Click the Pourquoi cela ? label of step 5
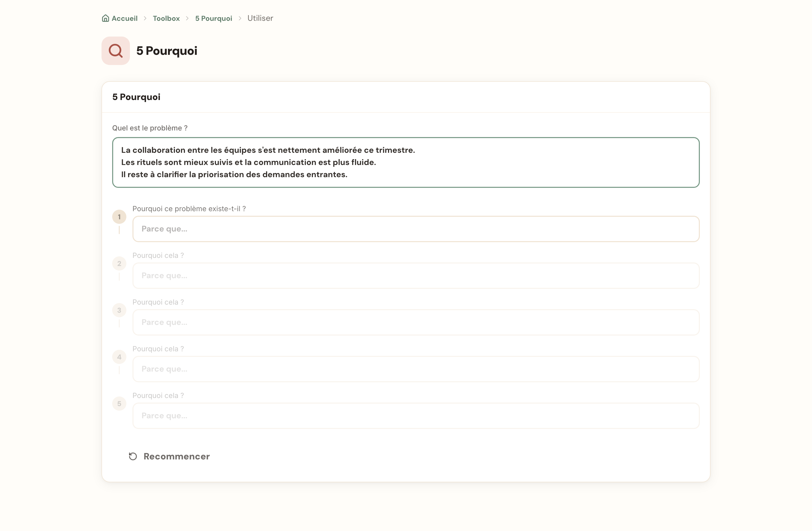The width and height of the screenshot is (812, 531). 158,395
